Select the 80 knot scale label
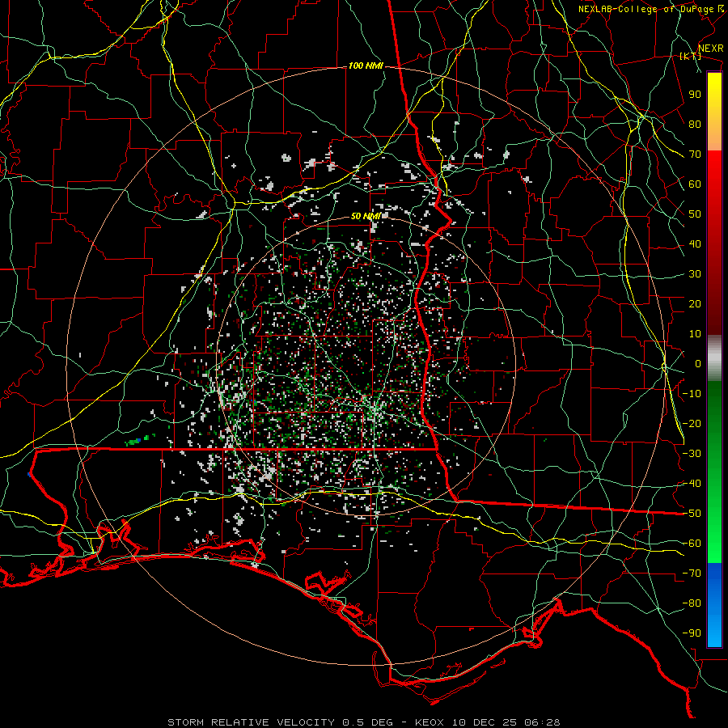 pyautogui.click(x=695, y=124)
